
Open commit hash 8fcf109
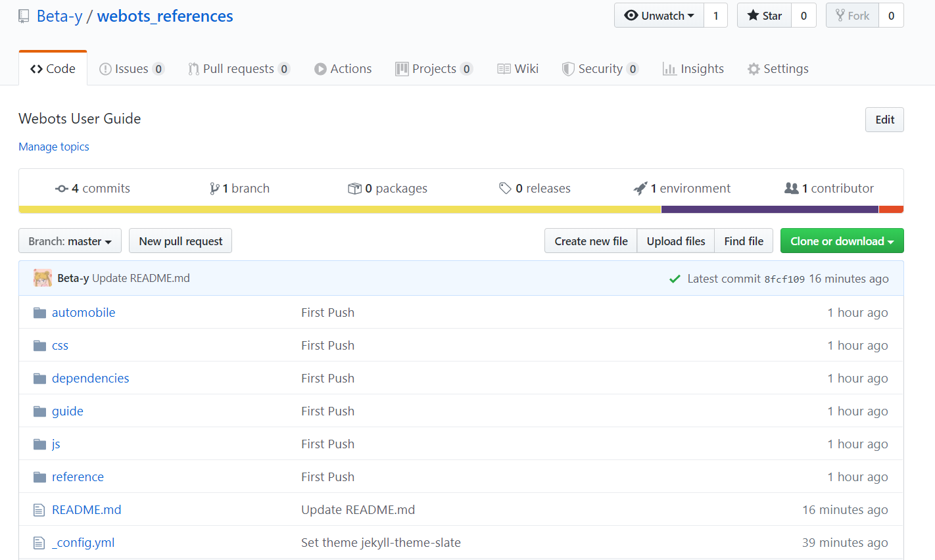coord(784,279)
